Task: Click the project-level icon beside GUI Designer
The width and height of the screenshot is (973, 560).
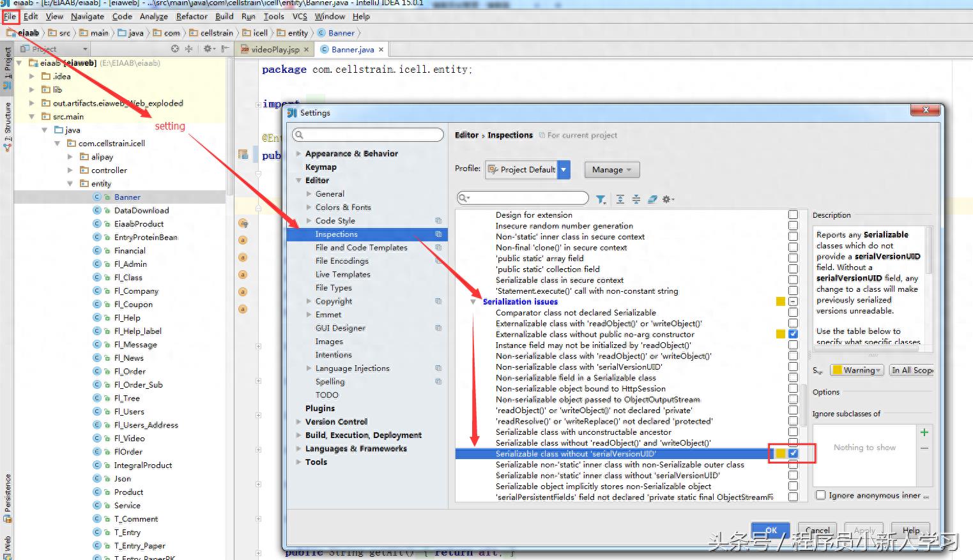Action: [438, 328]
